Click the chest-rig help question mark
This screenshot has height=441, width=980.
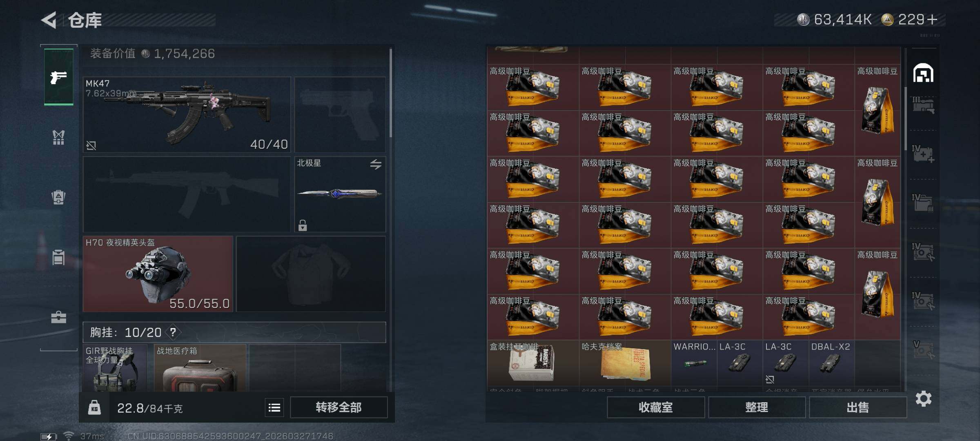click(x=173, y=332)
